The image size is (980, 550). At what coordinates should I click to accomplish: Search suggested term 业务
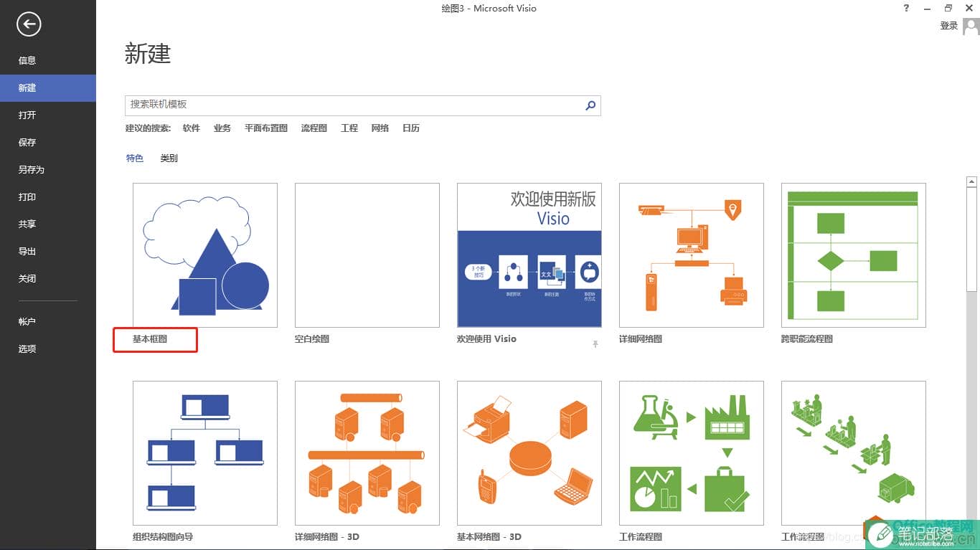pos(222,128)
